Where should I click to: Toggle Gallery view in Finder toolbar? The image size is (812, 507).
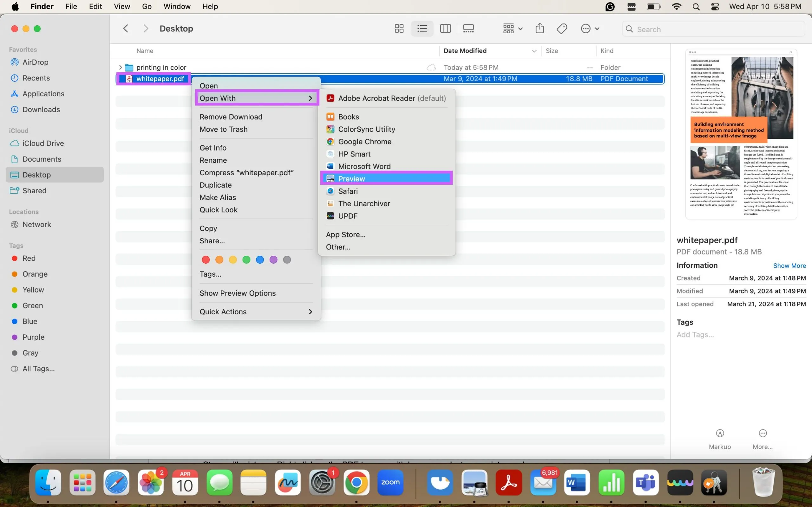[468, 28]
